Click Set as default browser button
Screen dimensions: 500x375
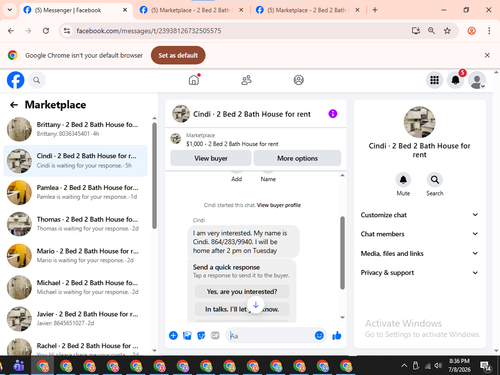click(x=178, y=55)
